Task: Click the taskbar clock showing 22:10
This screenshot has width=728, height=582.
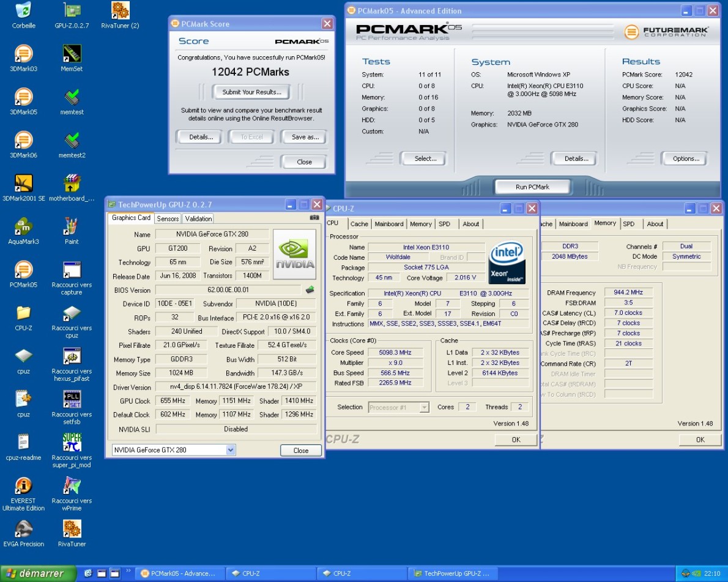Action: point(711,573)
